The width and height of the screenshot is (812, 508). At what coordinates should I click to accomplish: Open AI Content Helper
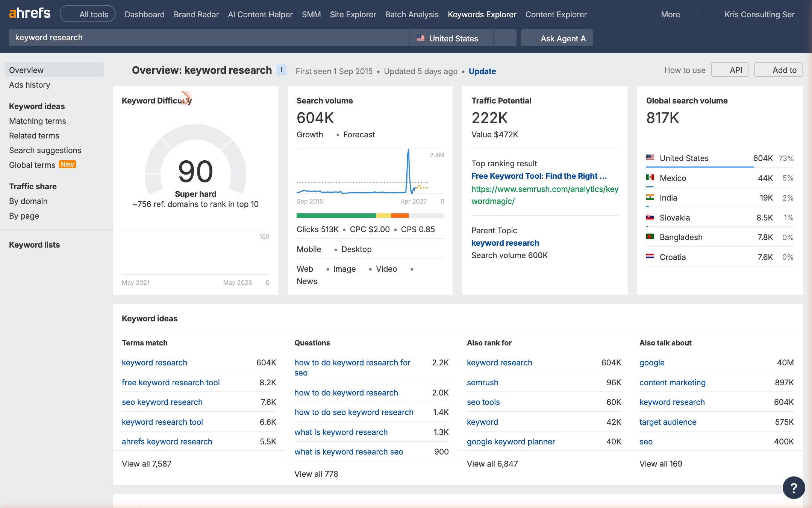pos(260,14)
